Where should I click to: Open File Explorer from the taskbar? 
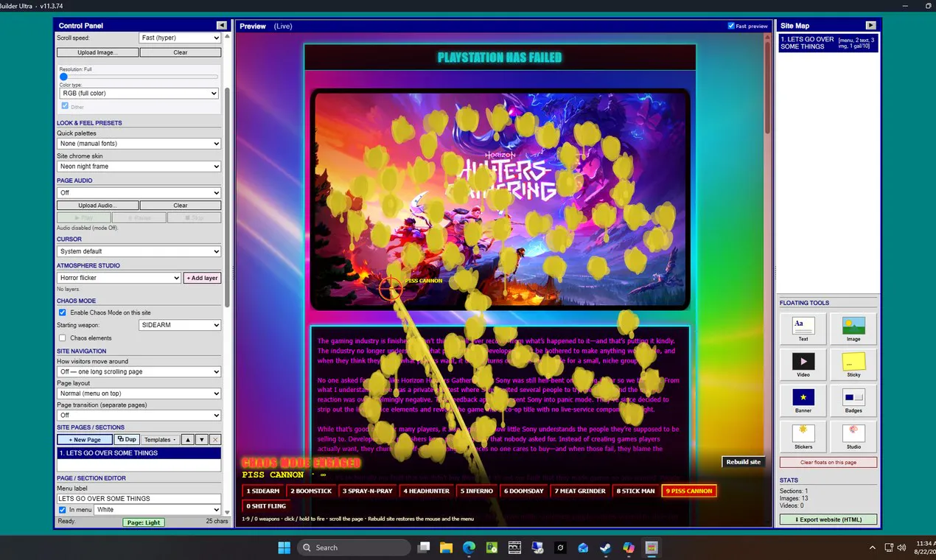[x=446, y=547]
